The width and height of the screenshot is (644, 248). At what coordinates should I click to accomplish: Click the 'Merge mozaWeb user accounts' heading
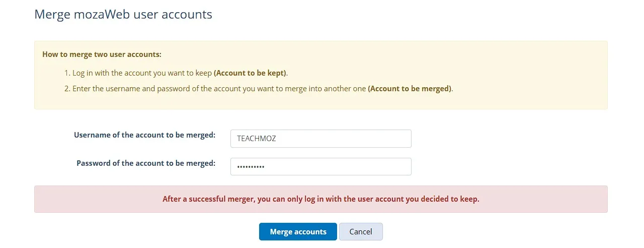123,14
